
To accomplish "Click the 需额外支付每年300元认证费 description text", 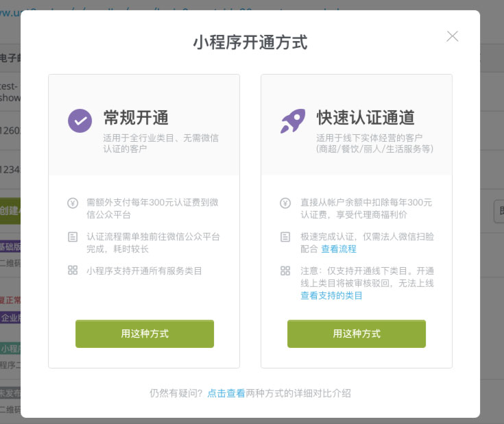I will [x=152, y=208].
